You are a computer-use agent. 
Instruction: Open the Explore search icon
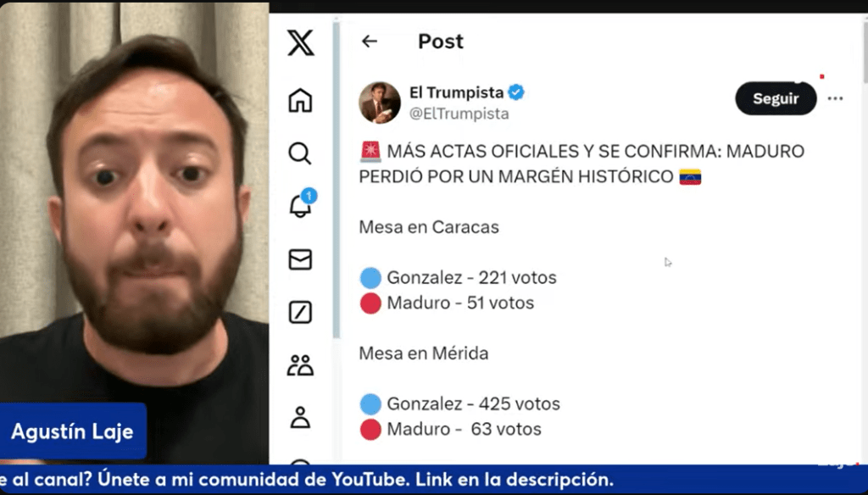pyautogui.click(x=300, y=153)
